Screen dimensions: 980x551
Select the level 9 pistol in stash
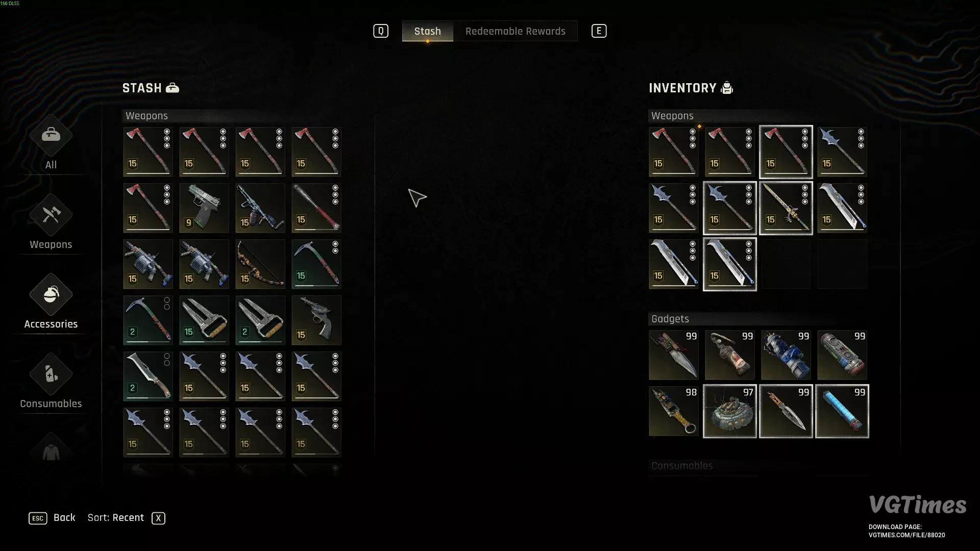tap(204, 208)
